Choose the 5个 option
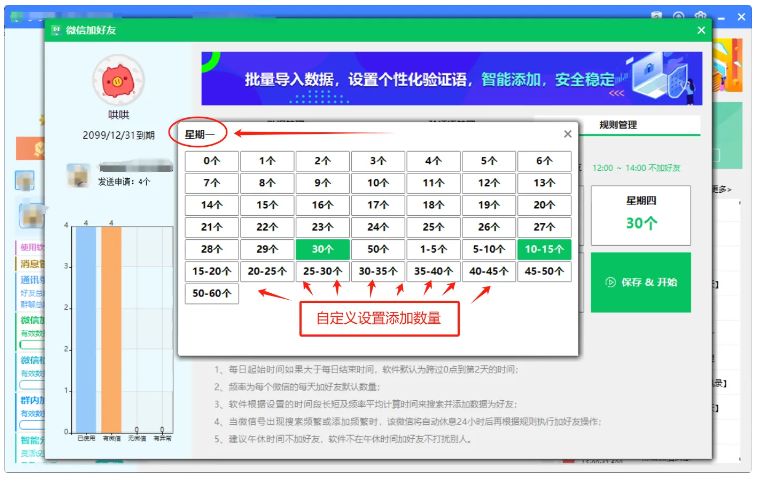 tap(489, 161)
